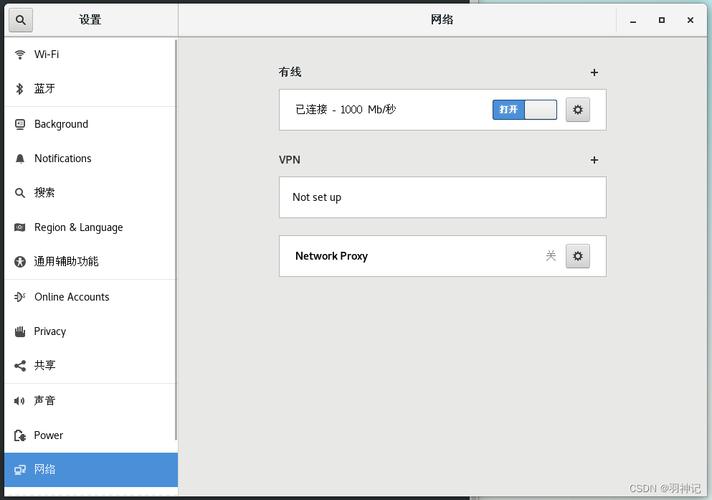Screen dimensions: 712x500
Task: Maximize the settings window
Action: tap(662, 20)
